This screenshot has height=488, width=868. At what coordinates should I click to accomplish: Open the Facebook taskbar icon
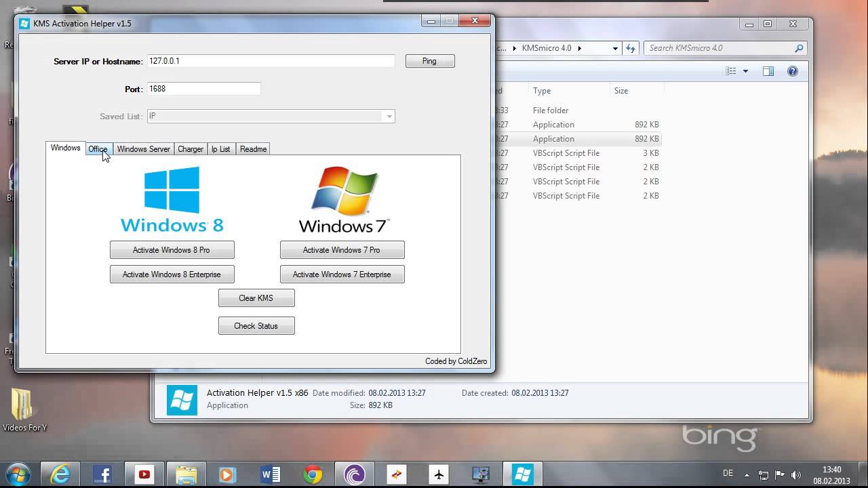103,474
